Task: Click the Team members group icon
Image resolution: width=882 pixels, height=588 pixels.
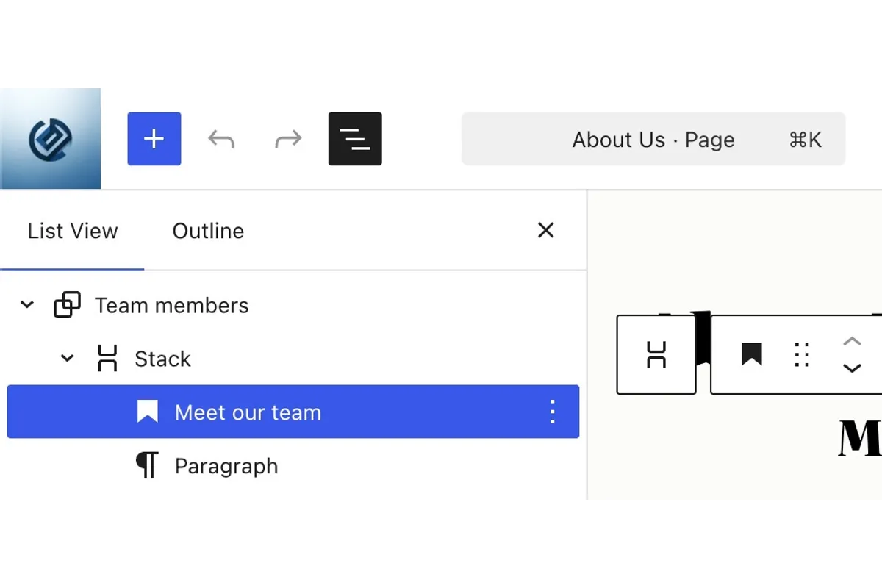Action: click(68, 305)
